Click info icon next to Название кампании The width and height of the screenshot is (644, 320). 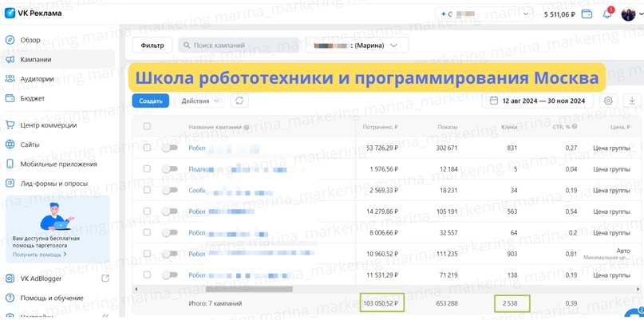tap(247, 128)
